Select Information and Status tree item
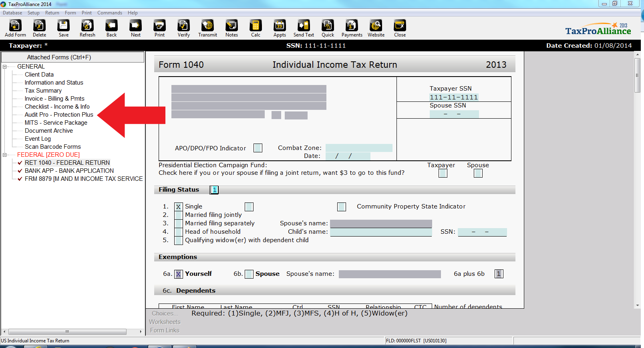The image size is (644, 348). click(54, 83)
